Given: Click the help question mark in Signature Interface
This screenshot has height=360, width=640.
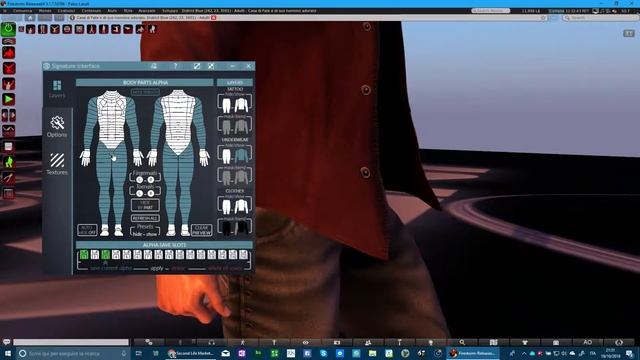Looking at the screenshot, I should pyautogui.click(x=176, y=66).
